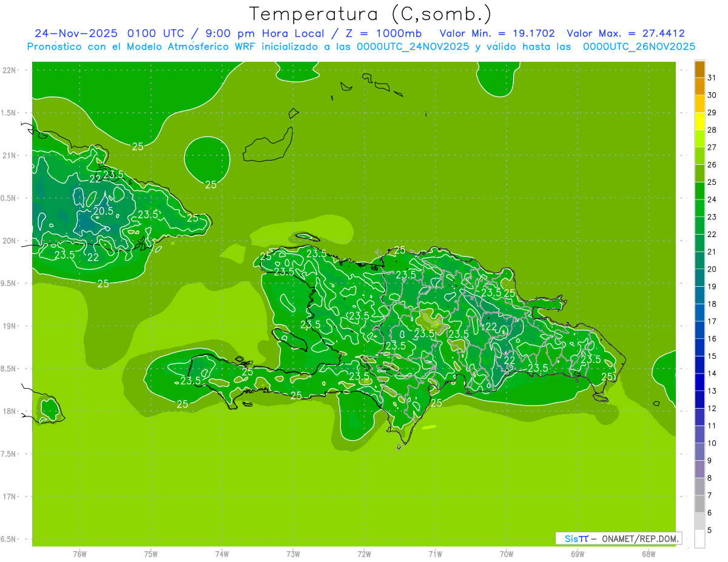The image size is (728, 562).
Task: Click the dark orange swatch above 31
Action: [x=699, y=69]
